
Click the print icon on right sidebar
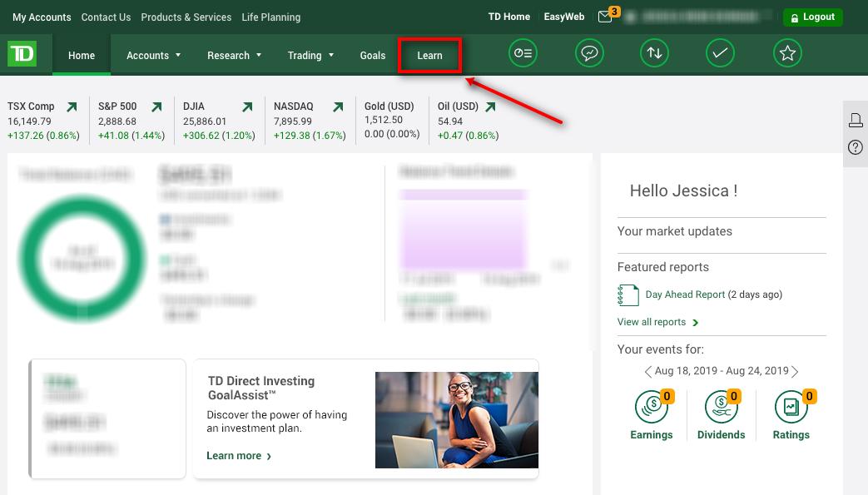click(x=856, y=120)
